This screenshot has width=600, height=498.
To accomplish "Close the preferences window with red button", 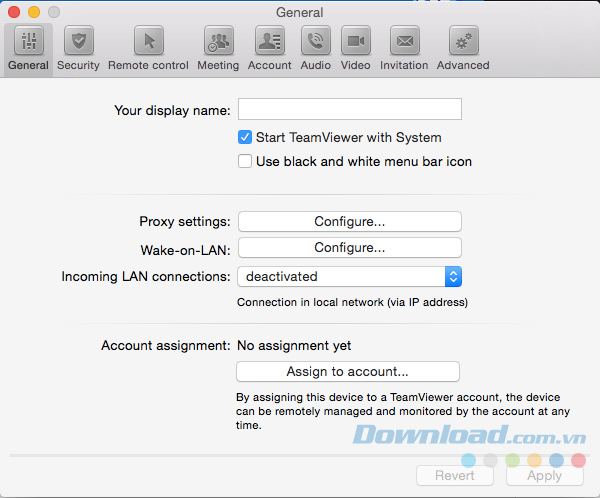I will pyautogui.click(x=14, y=12).
